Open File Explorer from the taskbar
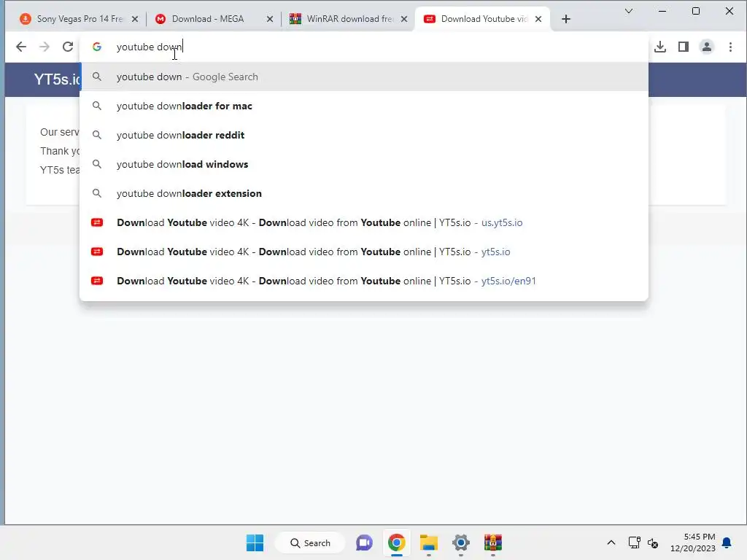The height and width of the screenshot is (560, 747). (x=429, y=542)
